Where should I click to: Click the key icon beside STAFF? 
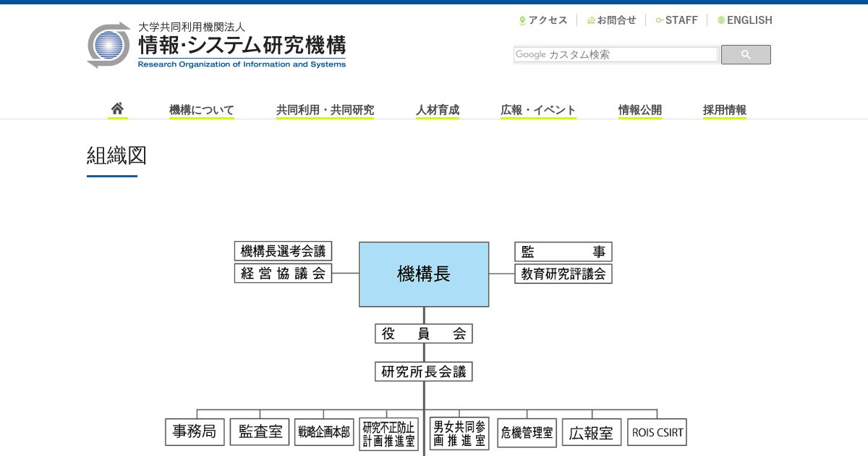pyautogui.click(x=659, y=20)
